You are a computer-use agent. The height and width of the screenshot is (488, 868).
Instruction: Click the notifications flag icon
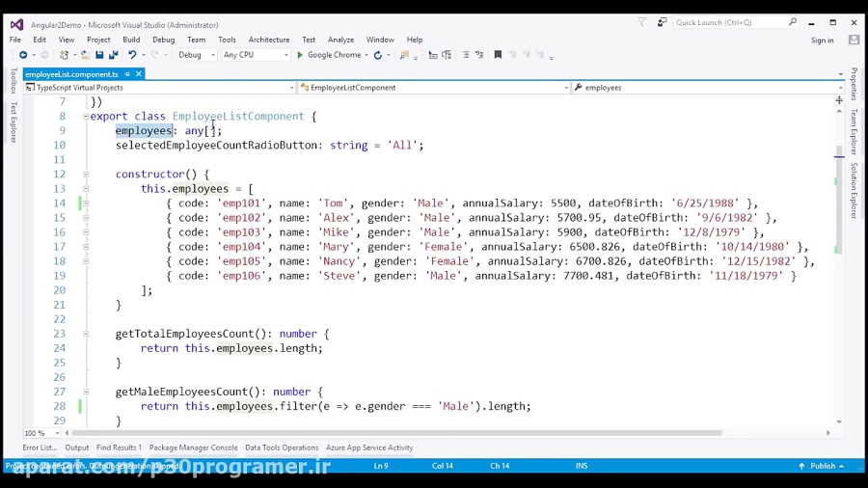(x=641, y=22)
